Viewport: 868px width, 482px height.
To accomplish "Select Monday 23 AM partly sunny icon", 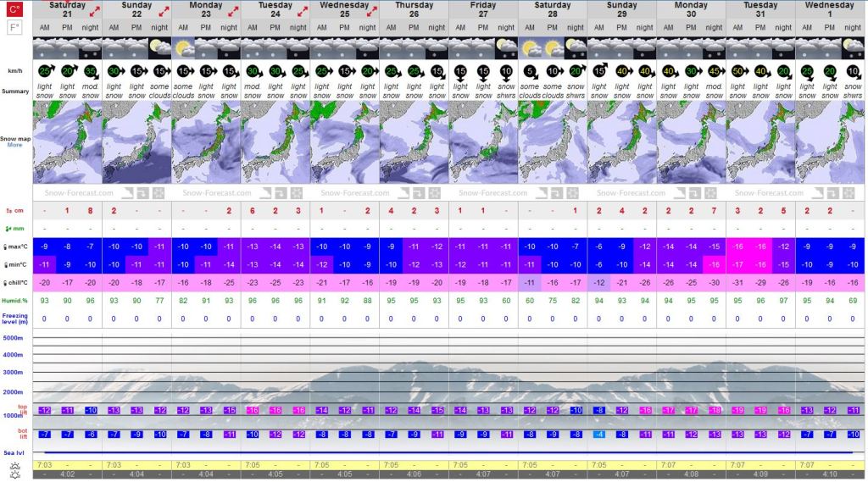I will pos(183,47).
